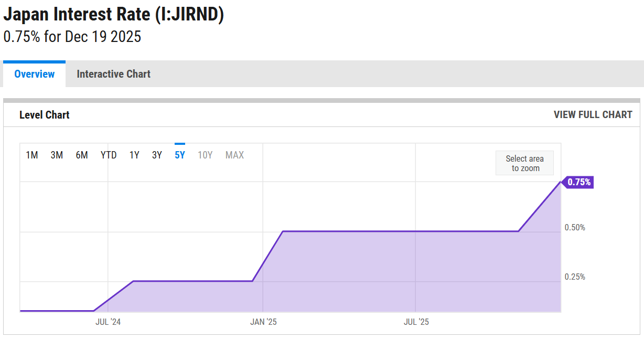Pick the 3Y chart range
This screenshot has width=644, height=339.
tap(157, 155)
